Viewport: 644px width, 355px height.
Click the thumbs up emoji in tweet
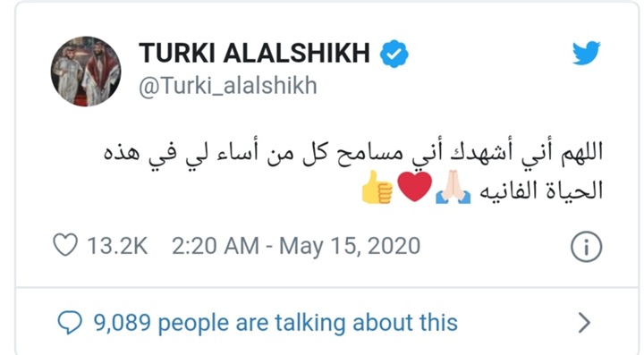tap(377, 188)
